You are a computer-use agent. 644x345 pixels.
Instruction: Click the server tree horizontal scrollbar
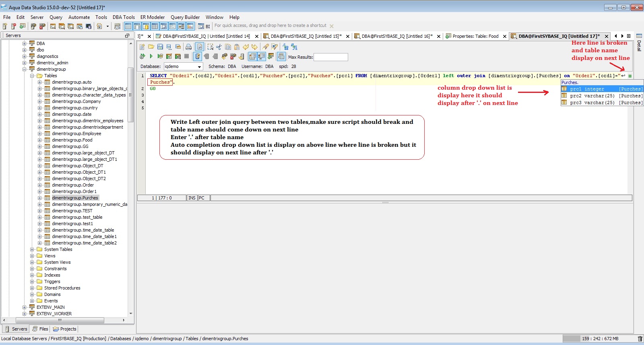[x=60, y=320]
